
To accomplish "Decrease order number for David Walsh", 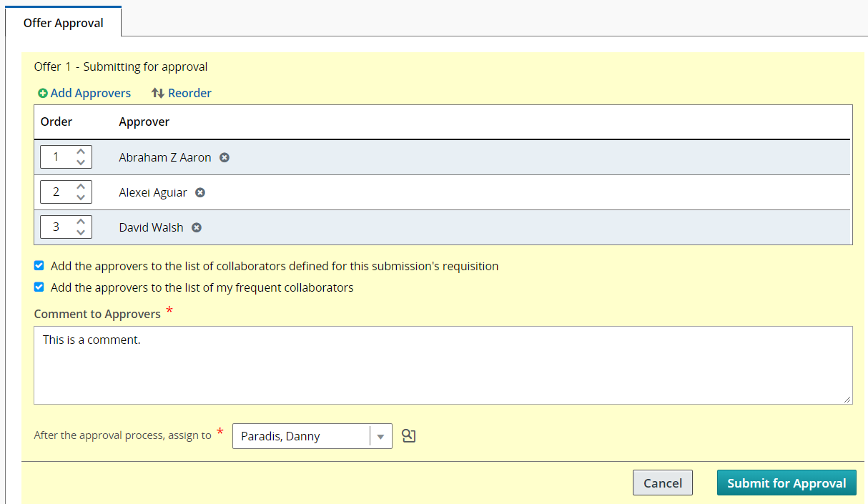I will pos(81,232).
